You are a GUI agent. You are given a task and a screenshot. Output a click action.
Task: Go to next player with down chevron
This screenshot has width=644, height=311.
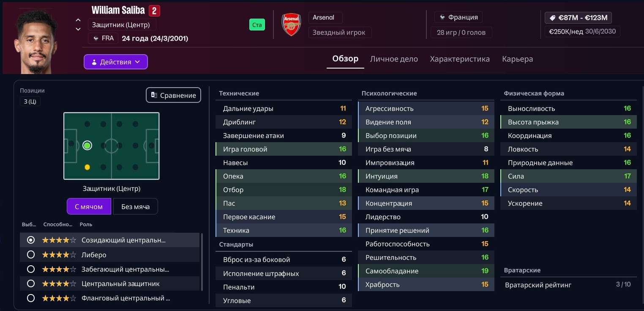coord(78,29)
